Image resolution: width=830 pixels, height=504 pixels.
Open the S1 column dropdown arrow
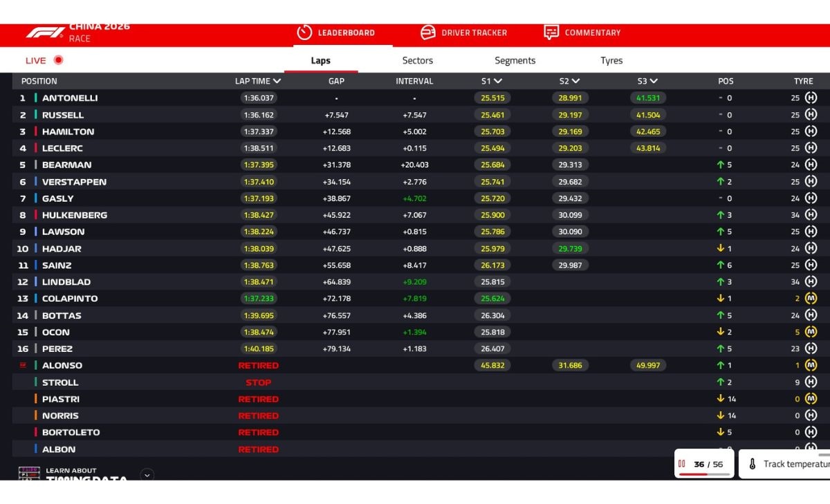pos(498,82)
